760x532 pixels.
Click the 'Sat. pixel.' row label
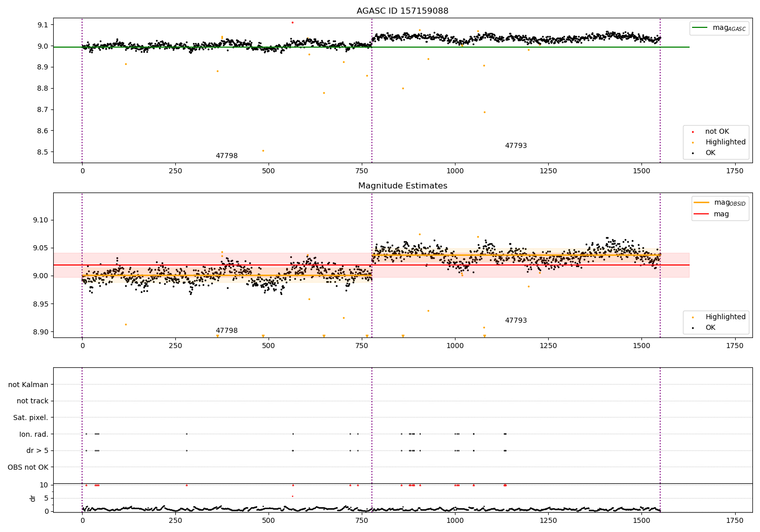coord(31,417)
